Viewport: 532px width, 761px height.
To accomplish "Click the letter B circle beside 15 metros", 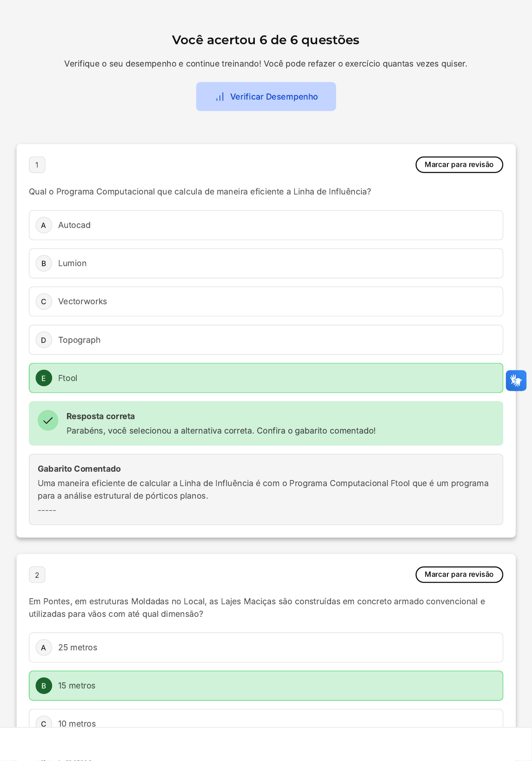I will pos(44,686).
